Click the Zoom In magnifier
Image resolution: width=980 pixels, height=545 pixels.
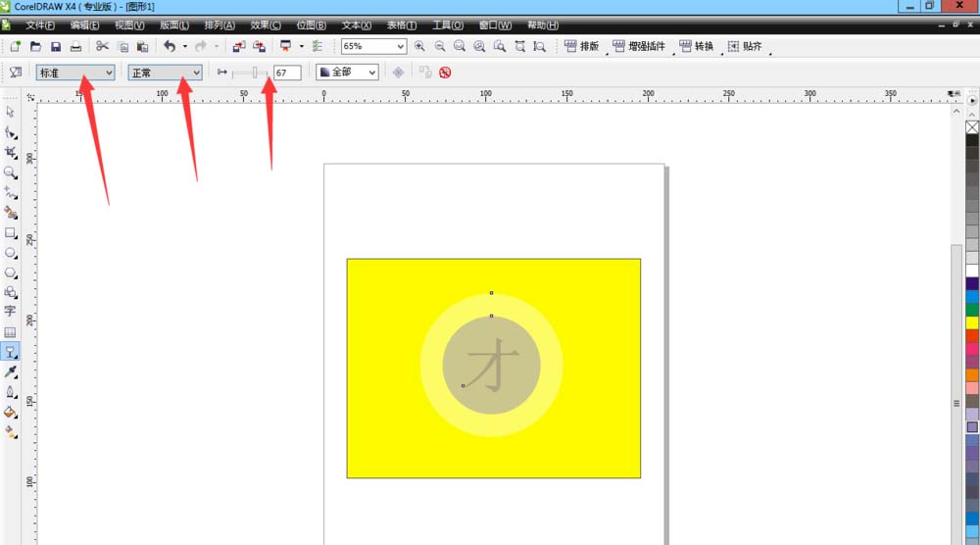pos(419,46)
